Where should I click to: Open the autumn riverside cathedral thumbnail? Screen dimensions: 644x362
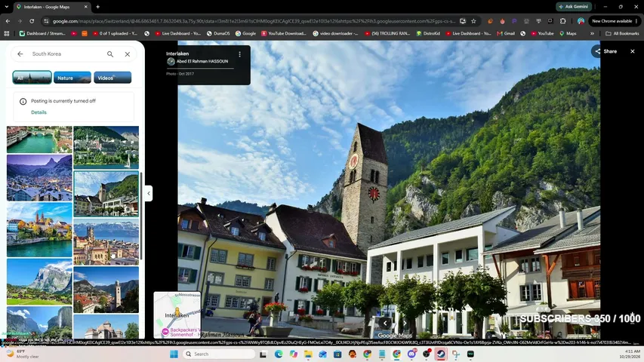[39, 229]
